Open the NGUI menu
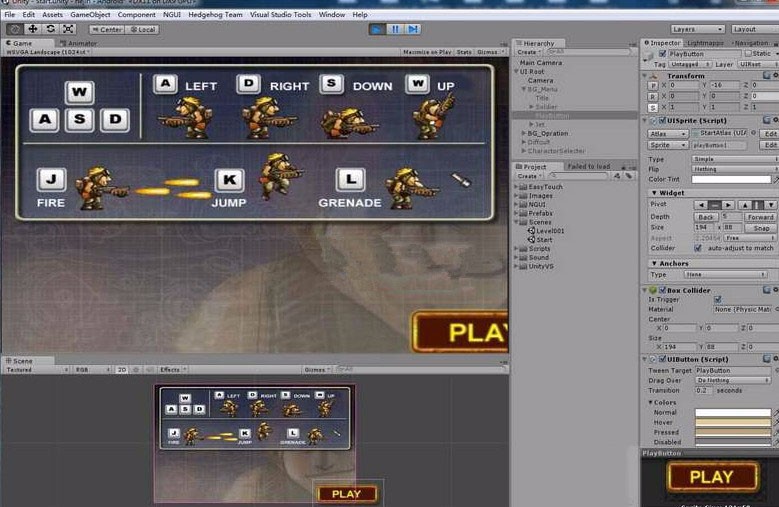This screenshot has height=507, width=779. point(172,14)
